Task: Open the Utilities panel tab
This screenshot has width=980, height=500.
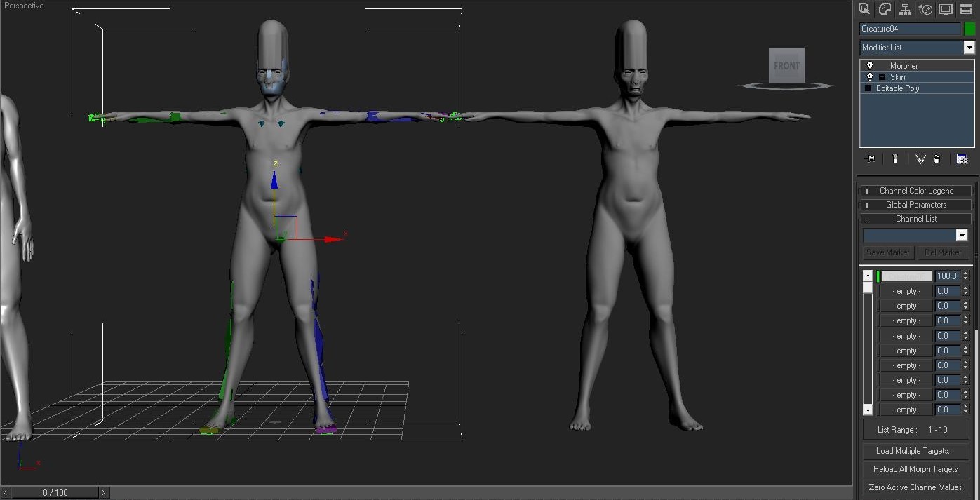Action: [966, 9]
